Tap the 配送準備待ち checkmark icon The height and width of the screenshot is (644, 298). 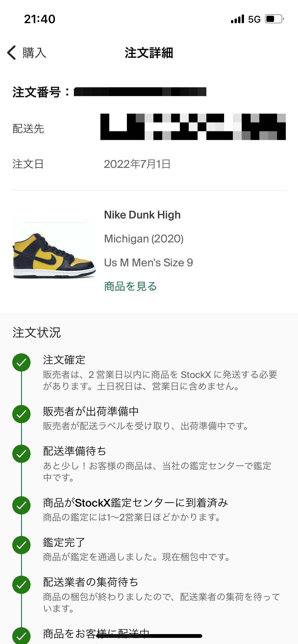point(21,454)
